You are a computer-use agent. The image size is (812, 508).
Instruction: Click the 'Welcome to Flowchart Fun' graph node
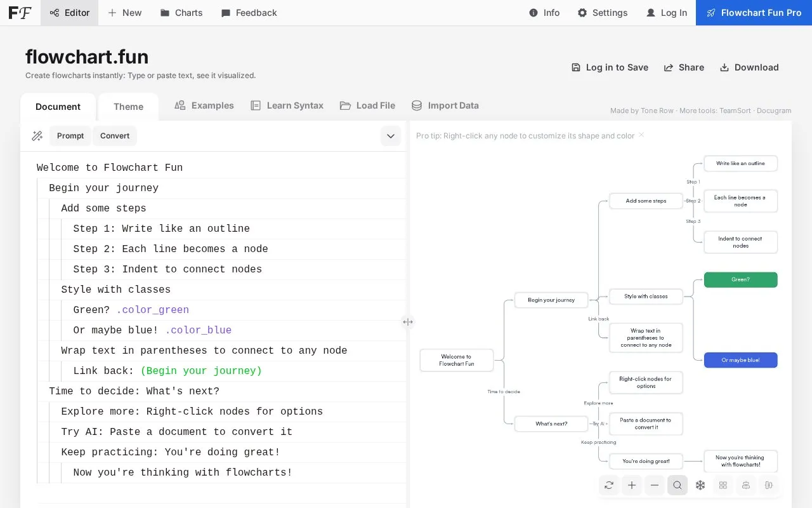point(456,360)
